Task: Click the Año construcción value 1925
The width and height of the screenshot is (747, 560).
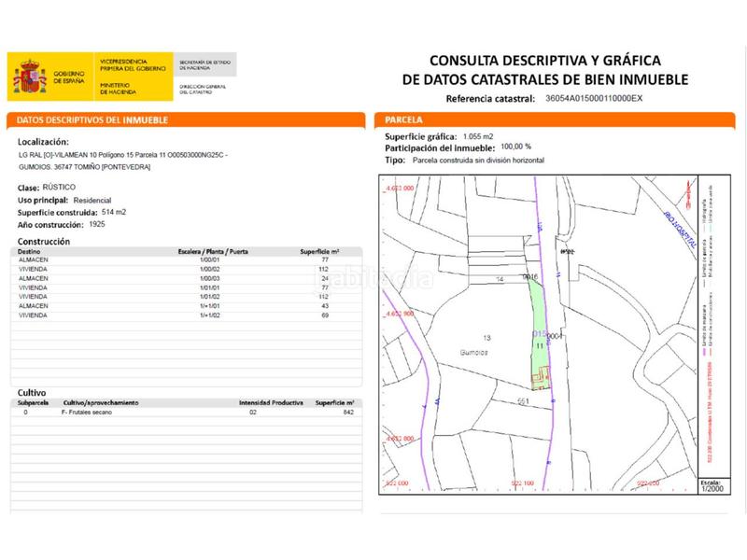Action: click(x=97, y=224)
